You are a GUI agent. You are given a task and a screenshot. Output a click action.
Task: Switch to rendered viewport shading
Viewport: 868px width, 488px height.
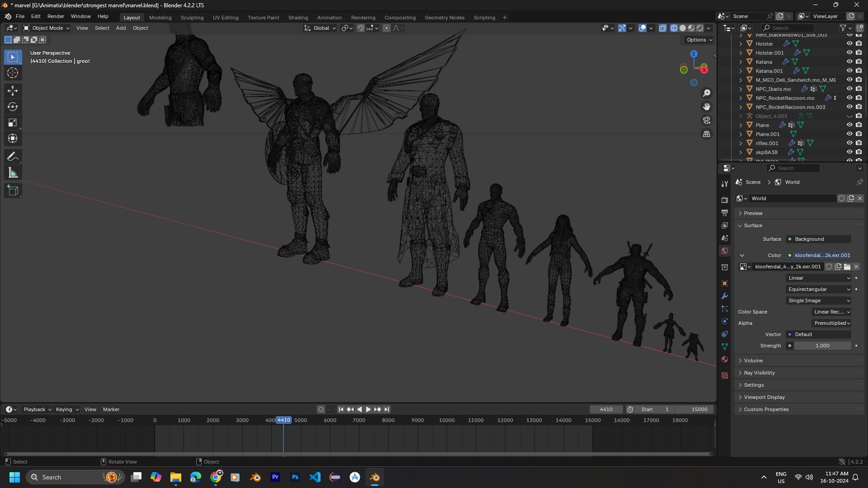click(x=700, y=28)
